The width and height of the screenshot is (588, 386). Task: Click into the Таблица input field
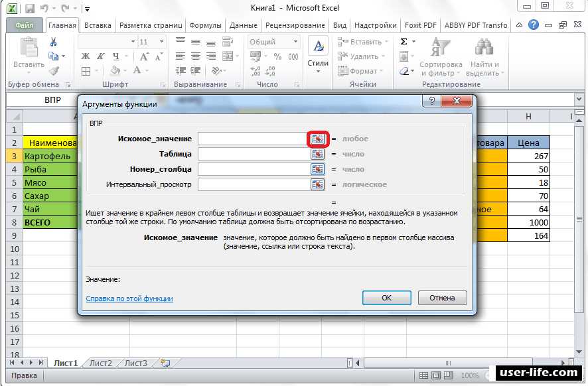pyautogui.click(x=254, y=154)
